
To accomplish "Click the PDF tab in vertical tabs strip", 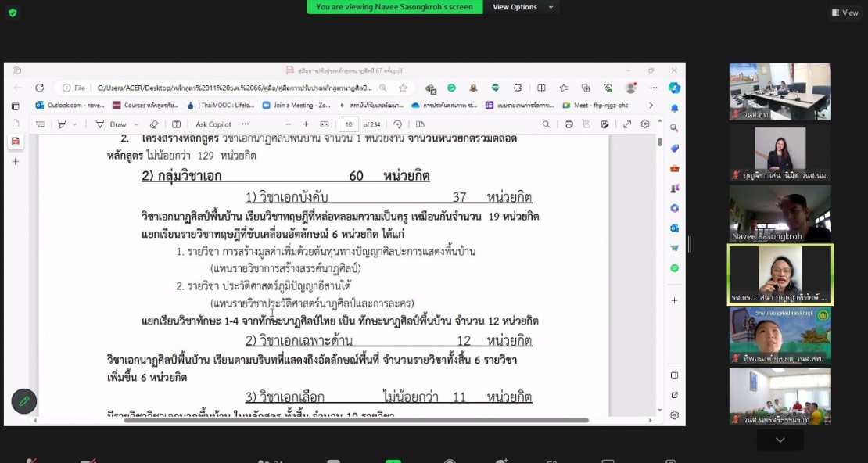I will coord(16,142).
